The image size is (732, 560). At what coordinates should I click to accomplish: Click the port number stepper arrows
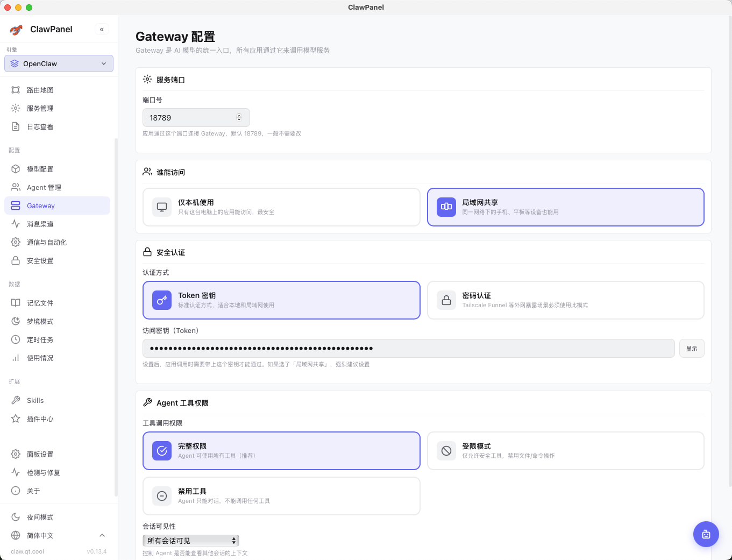239,117
